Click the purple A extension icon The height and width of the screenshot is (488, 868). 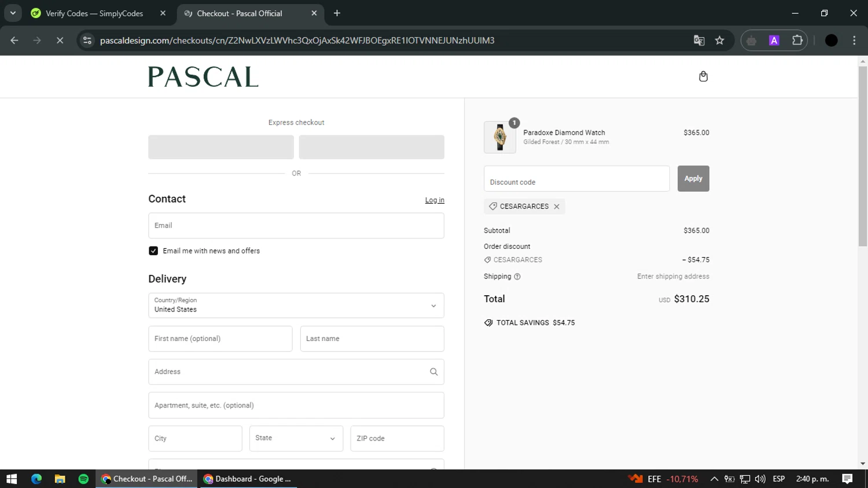coord(774,41)
